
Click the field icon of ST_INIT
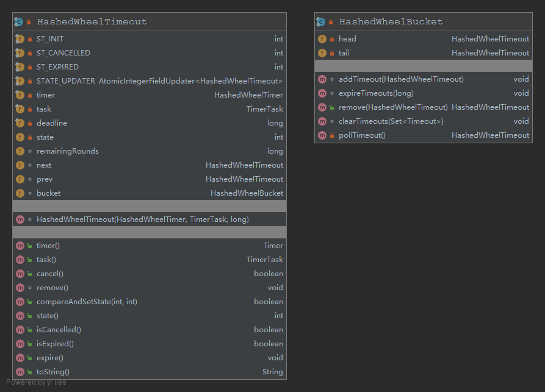pos(20,39)
